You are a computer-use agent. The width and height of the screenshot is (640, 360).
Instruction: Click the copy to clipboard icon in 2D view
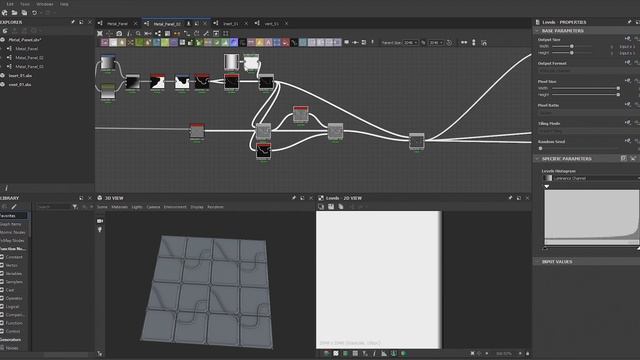click(341, 207)
